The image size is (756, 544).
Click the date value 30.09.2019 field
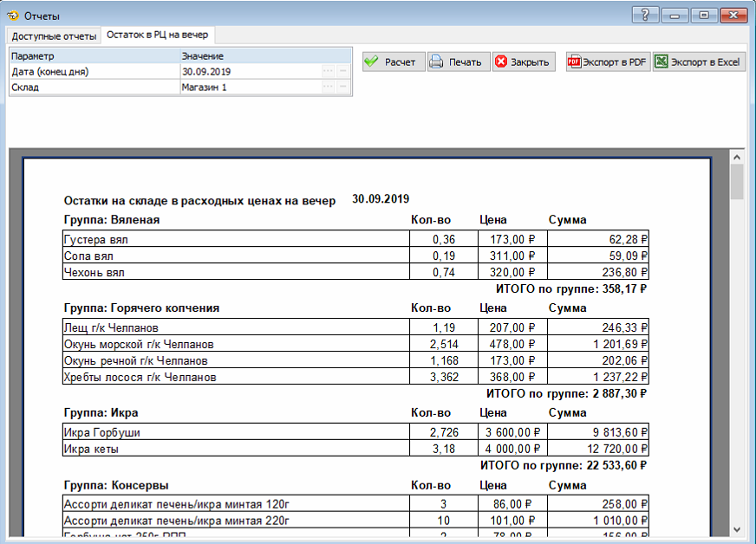point(248,72)
